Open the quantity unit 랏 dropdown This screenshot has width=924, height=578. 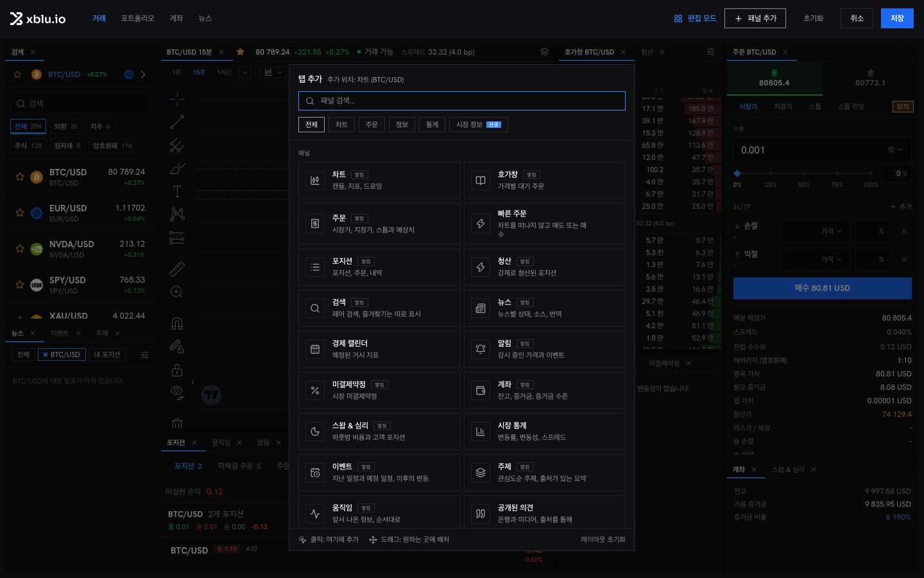[x=896, y=150]
